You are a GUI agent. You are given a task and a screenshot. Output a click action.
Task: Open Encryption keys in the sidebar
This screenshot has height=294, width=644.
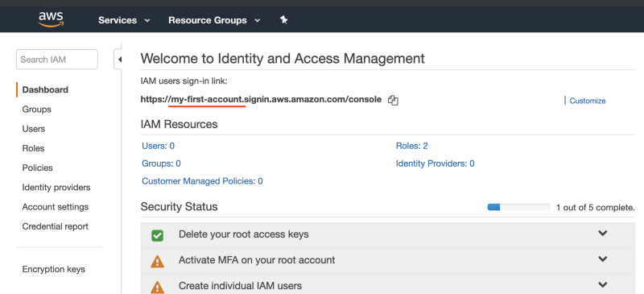[54, 269]
